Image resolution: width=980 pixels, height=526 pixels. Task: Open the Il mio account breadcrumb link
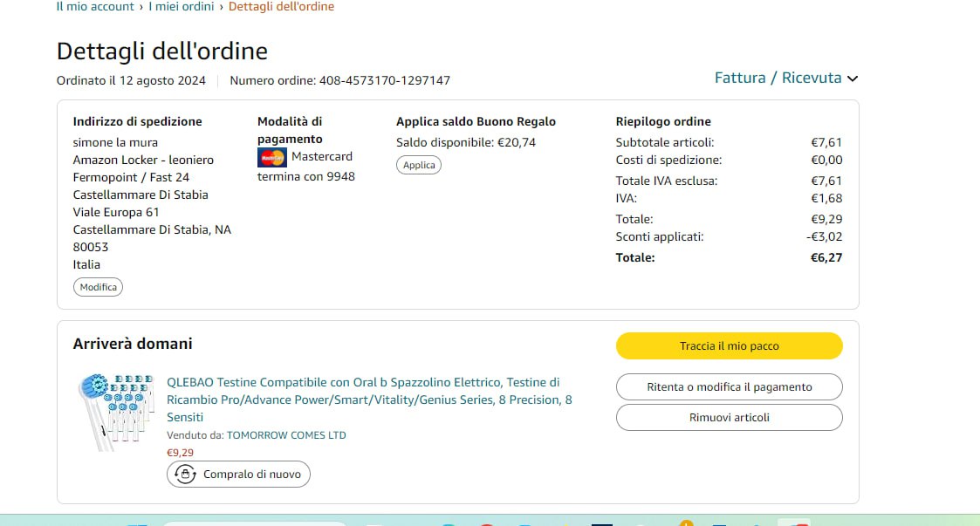[x=95, y=7]
